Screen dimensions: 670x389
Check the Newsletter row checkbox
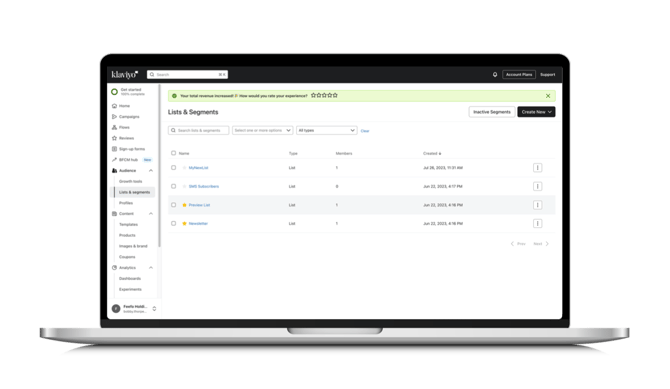pos(173,223)
